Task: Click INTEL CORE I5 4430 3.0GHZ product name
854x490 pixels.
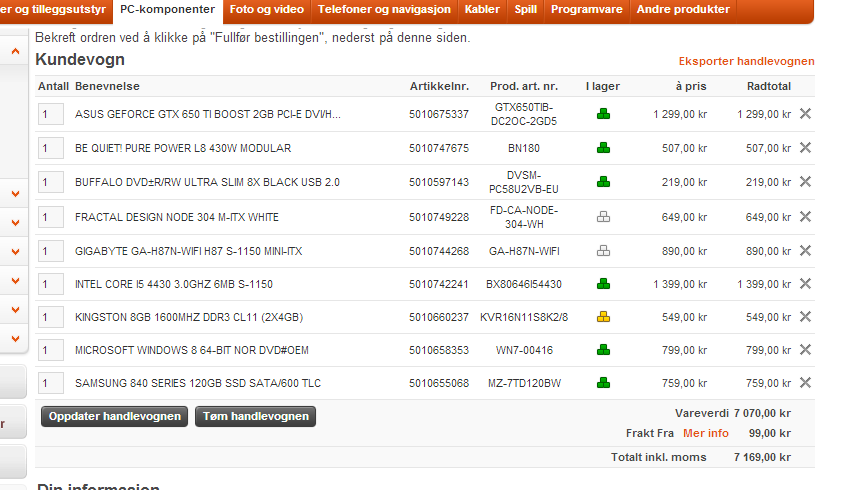Action: (x=174, y=284)
